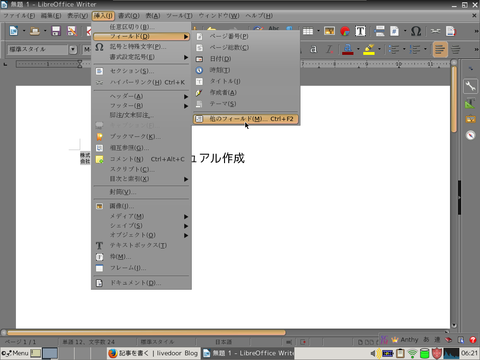Expand the Font Color dropdown arrow

click(x=358, y=49)
